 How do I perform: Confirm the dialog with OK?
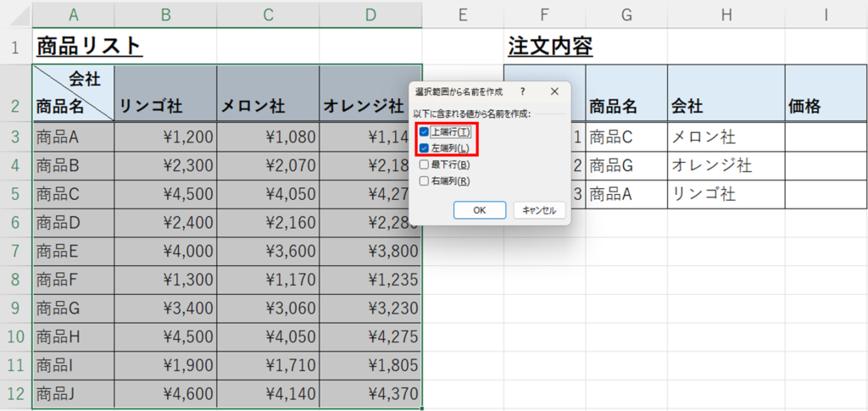tap(479, 210)
